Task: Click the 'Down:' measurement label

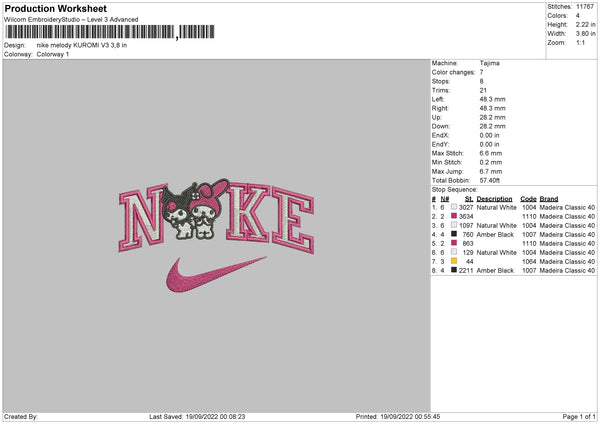Action: 441,126
